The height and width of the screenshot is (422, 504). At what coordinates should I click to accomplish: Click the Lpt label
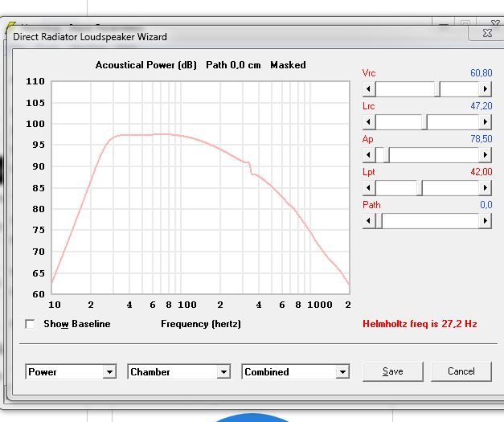point(369,172)
